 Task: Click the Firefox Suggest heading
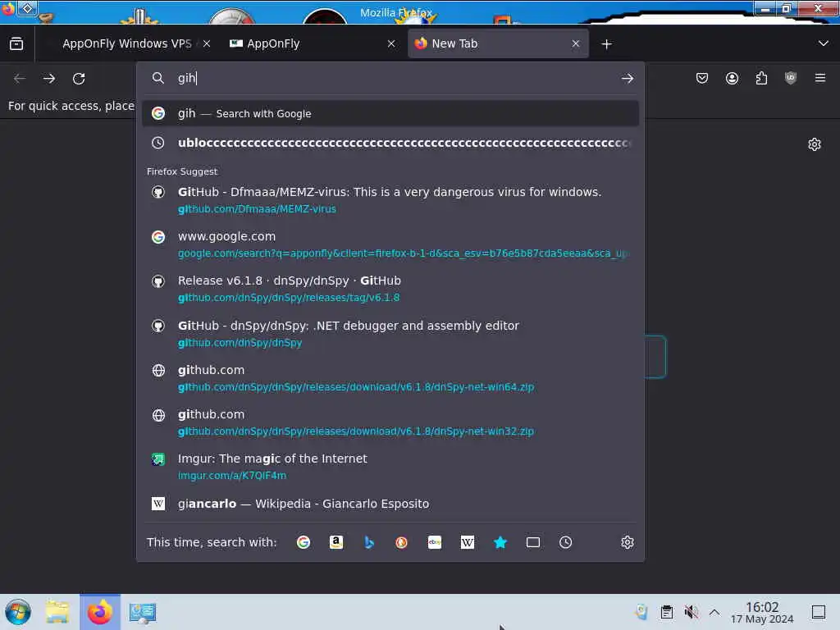coord(182,171)
